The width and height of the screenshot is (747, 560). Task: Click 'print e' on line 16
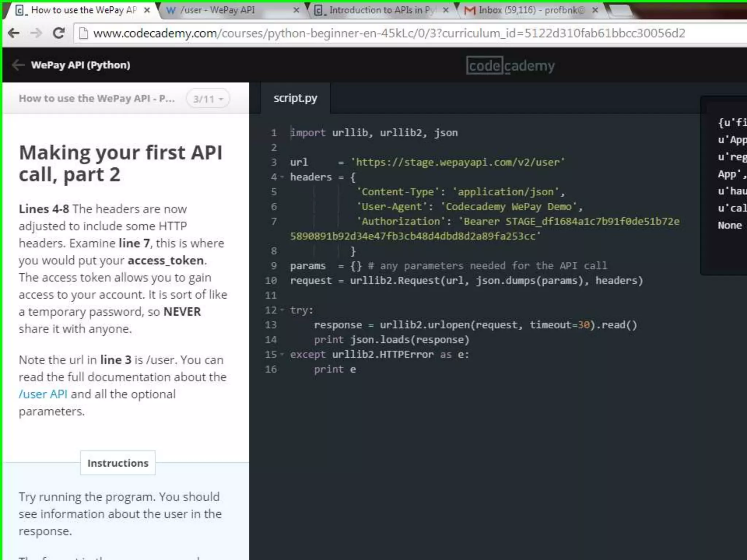(335, 369)
